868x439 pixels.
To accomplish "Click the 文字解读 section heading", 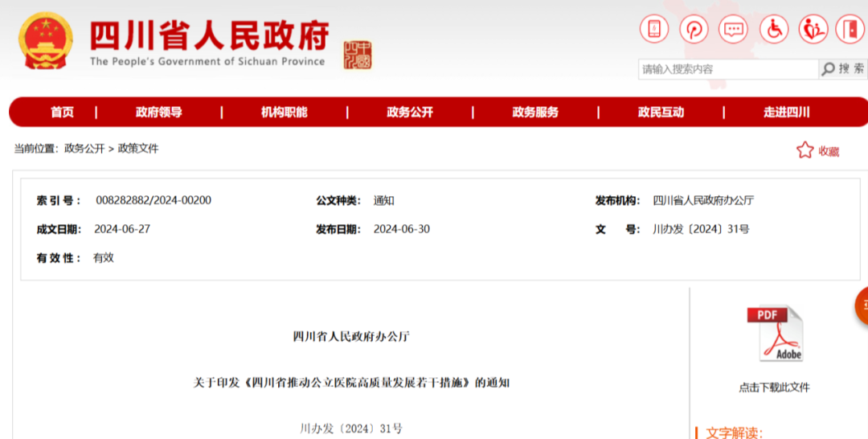I will click(x=734, y=433).
